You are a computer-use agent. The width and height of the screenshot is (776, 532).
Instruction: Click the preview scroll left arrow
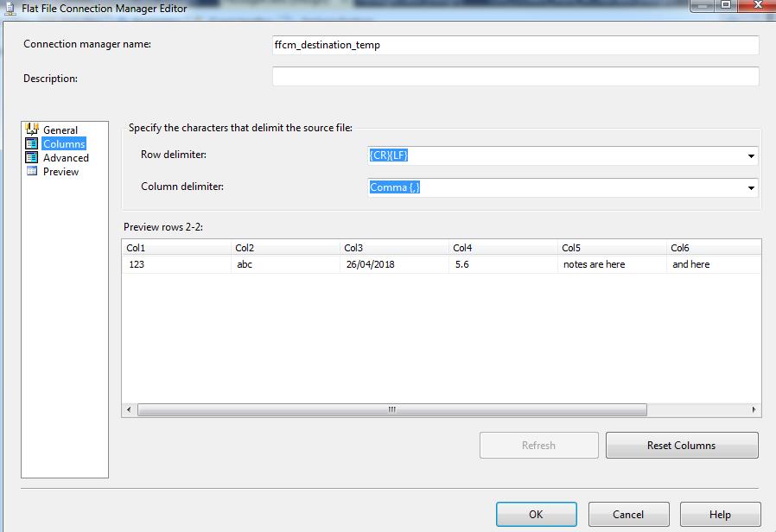pyautogui.click(x=129, y=409)
